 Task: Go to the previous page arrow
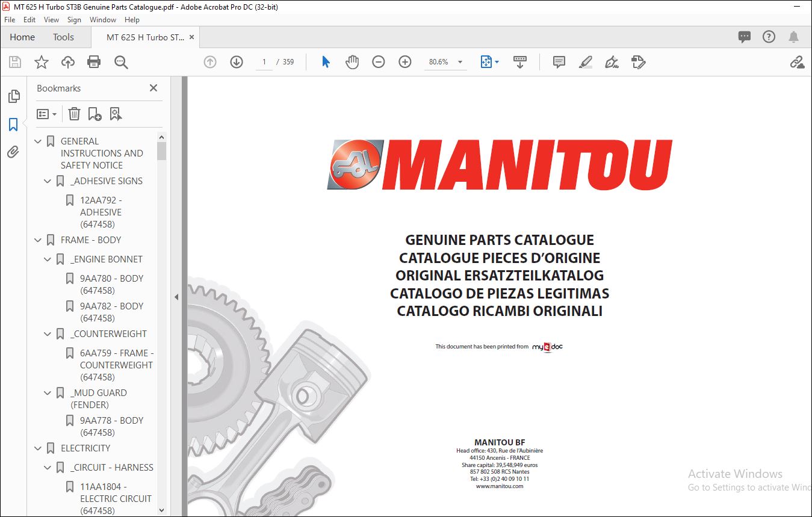coord(210,62)
